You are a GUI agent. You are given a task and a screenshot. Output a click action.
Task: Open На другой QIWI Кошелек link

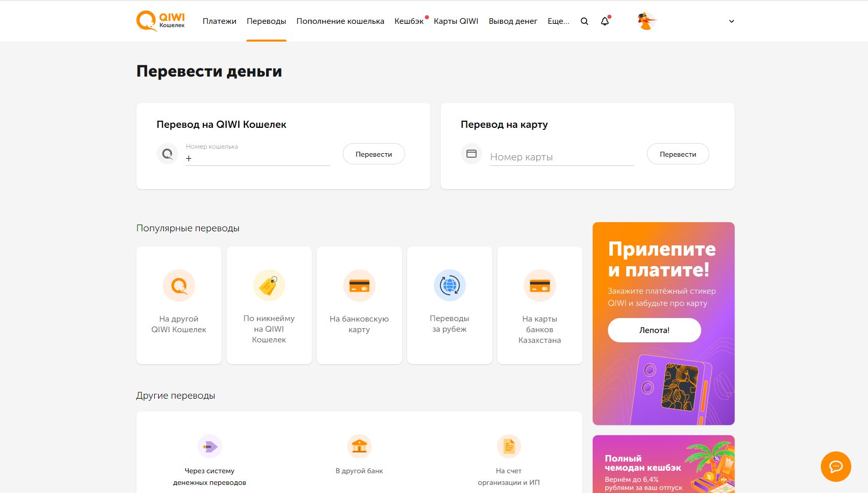click(179, 324)
